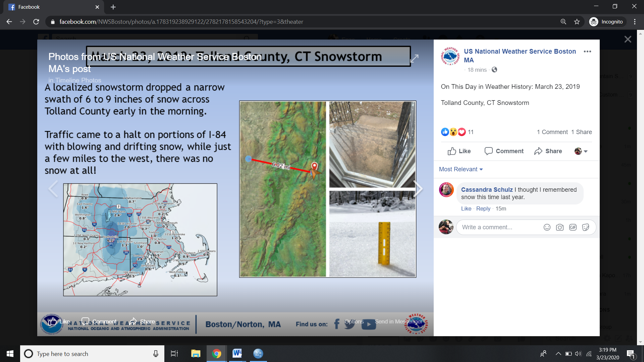Click the taskbar search box
Image resolution: width=644 pixels, height=362 pixels.
click(x=92, y=354)
